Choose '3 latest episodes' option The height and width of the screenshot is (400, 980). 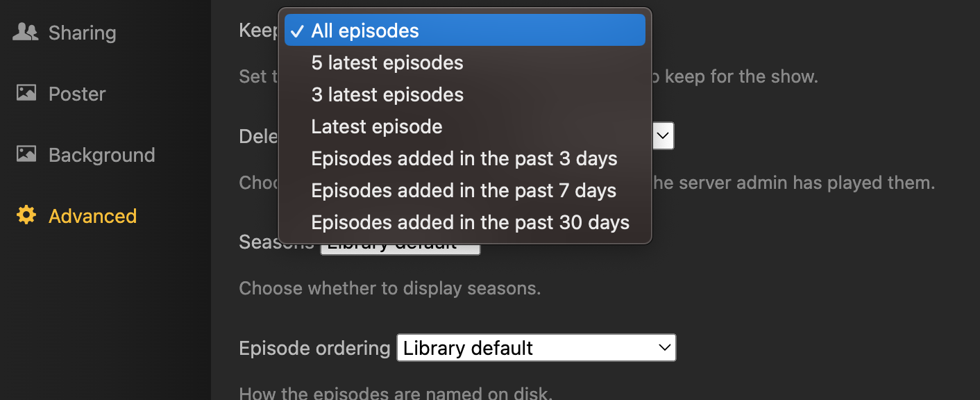[x=387, y=94]
